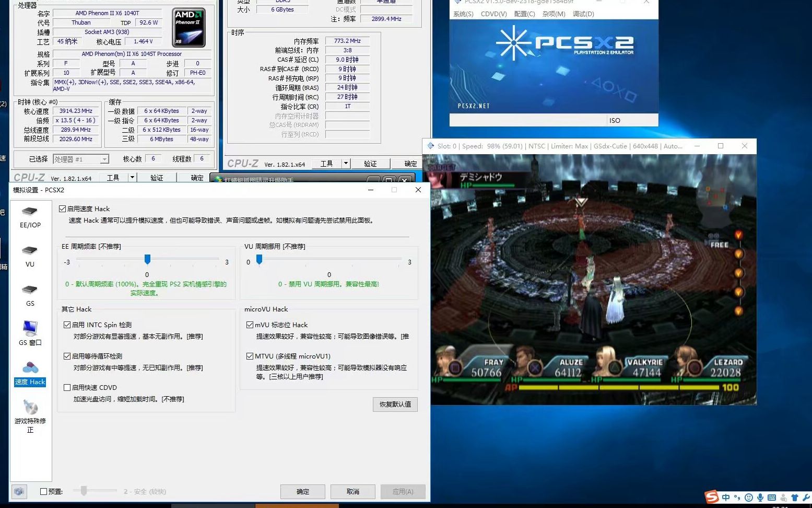Screen dimensions: 812x508
Task: Expand 工具 dropdown arrow in right CPU-Z
Action: click(345, 164)
